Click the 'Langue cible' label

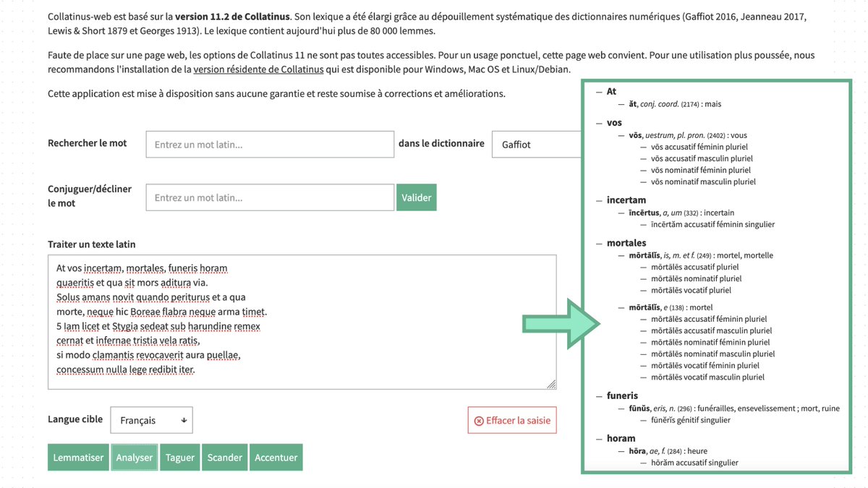click(x=75, y=419)
